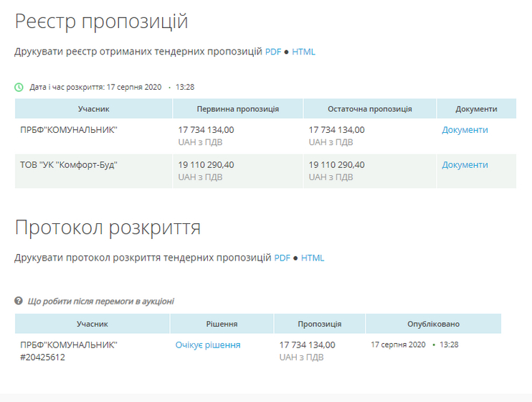Click the "Протокол розкриття" heading

click(x=108, y=228)
